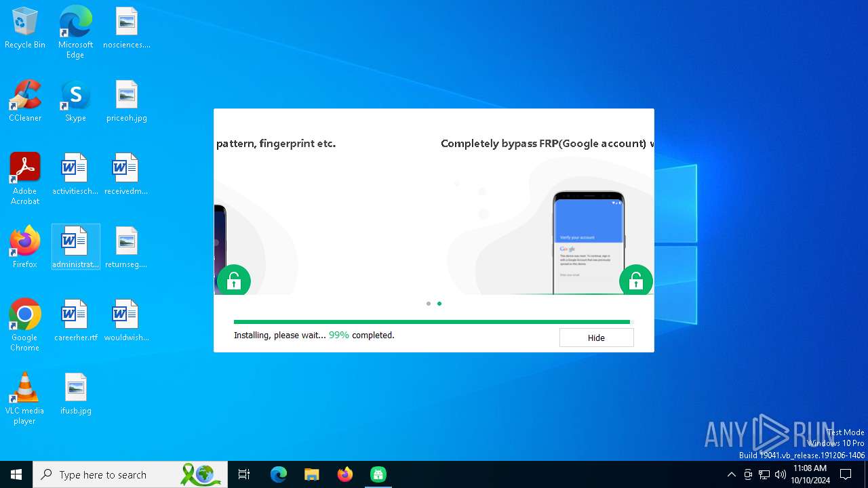Select the nosciences image file on desktop
Image resolution: width=868 pixels, height=488 pixels.
[127, 28]
